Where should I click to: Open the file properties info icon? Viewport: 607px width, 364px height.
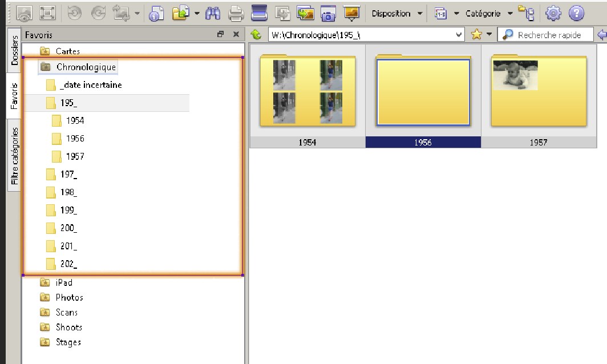click(156, 13)
